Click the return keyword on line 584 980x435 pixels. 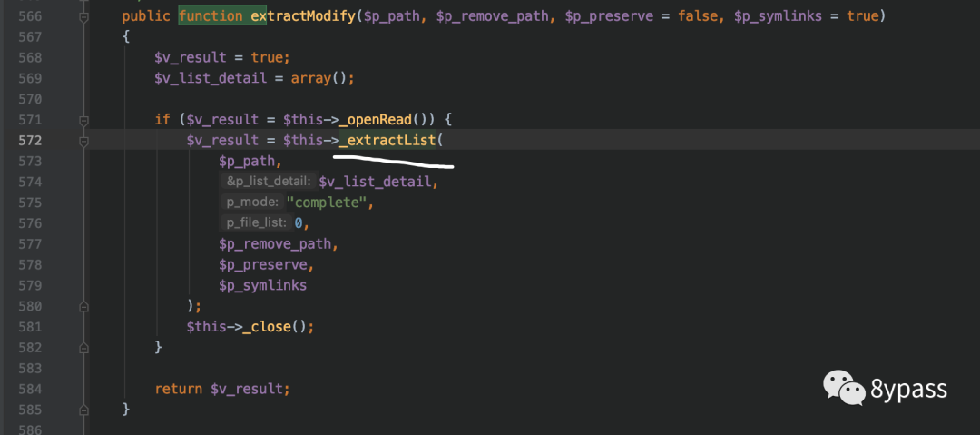pos(178,389)
